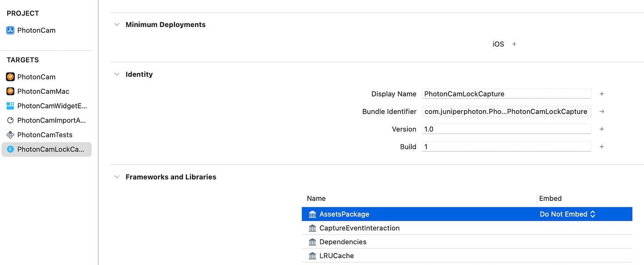The width and height of the screenshot is (644, 265).
Task: Add an iOS deployment condition with plus
Action: (x=514, y=44)
